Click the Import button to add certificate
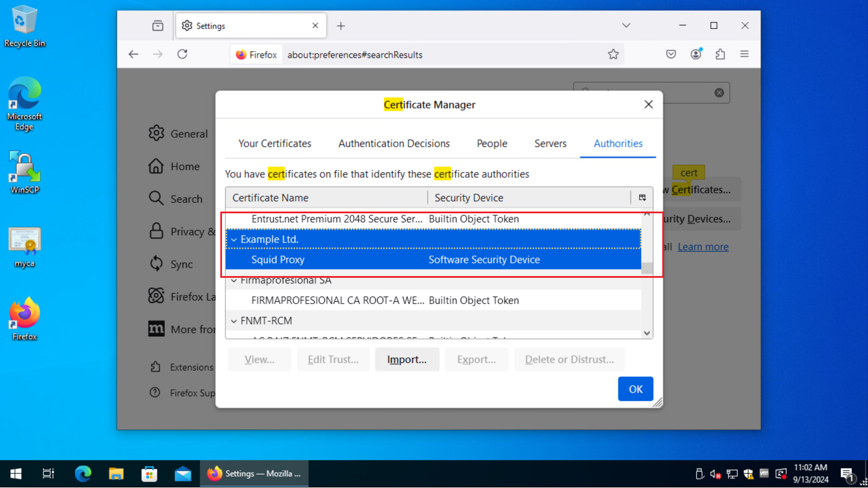 tap(407, 359)
